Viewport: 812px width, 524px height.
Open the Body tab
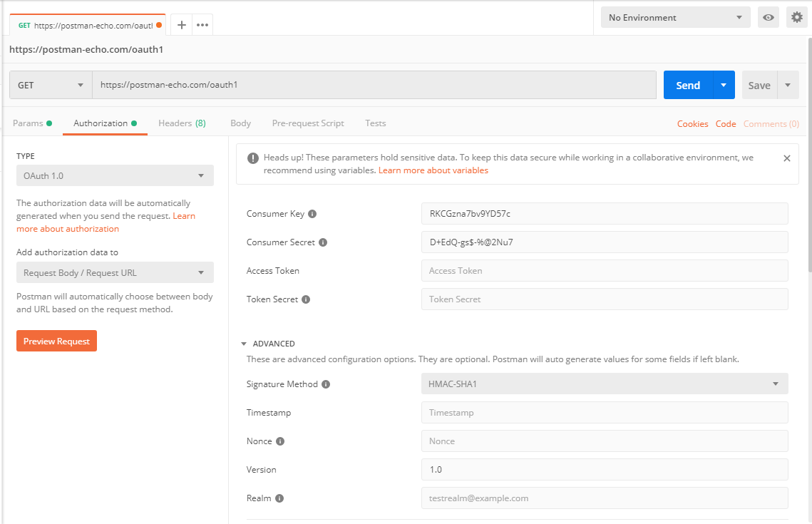240,123
